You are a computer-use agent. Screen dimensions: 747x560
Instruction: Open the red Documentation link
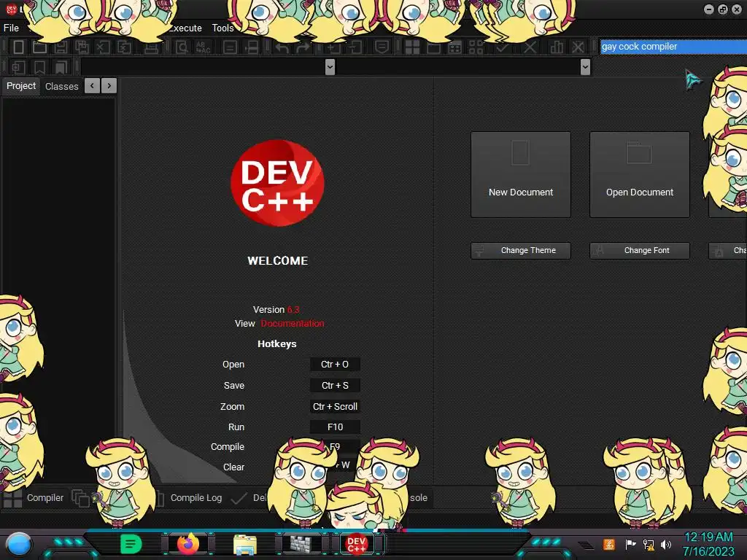coord(293,323)
